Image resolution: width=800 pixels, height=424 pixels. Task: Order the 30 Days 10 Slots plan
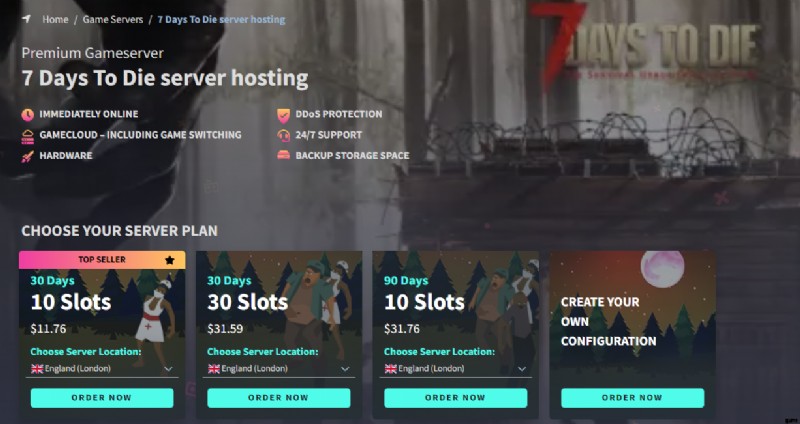pyautogui.click(x=102, y=398)
